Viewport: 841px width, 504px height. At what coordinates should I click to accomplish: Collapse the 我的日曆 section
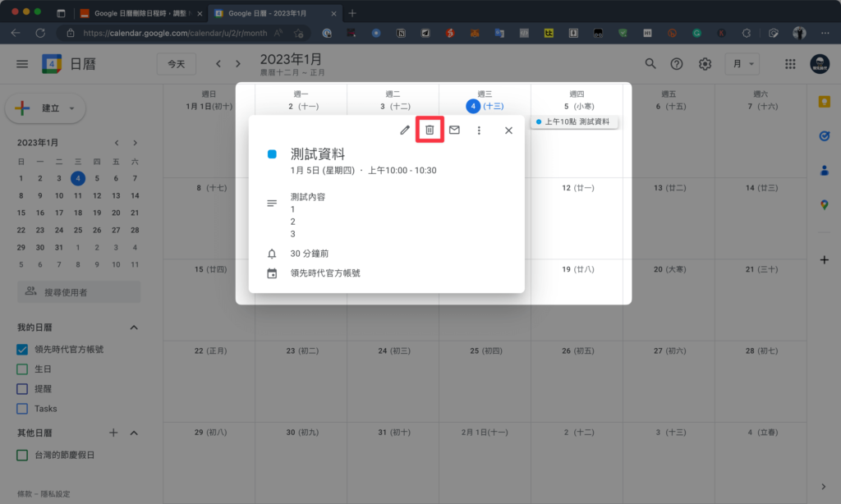pyautogui.click(x=134, y=328)
